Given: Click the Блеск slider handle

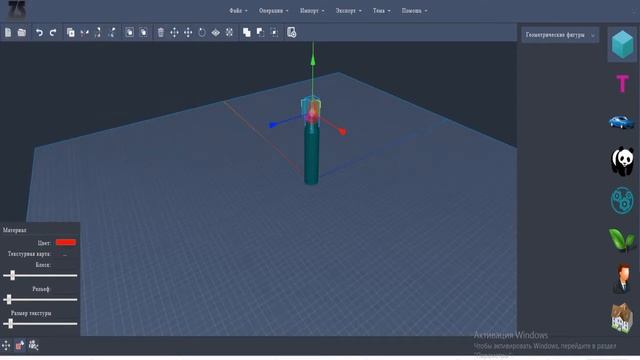Looking at the screenshot, I should pyautogui.click(x=13, y=276).
